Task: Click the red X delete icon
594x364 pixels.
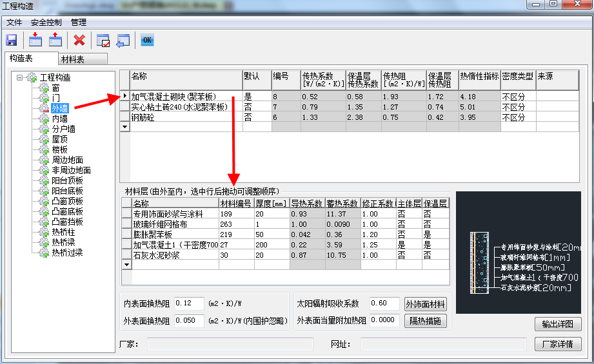Action: [x=79, y=40]
